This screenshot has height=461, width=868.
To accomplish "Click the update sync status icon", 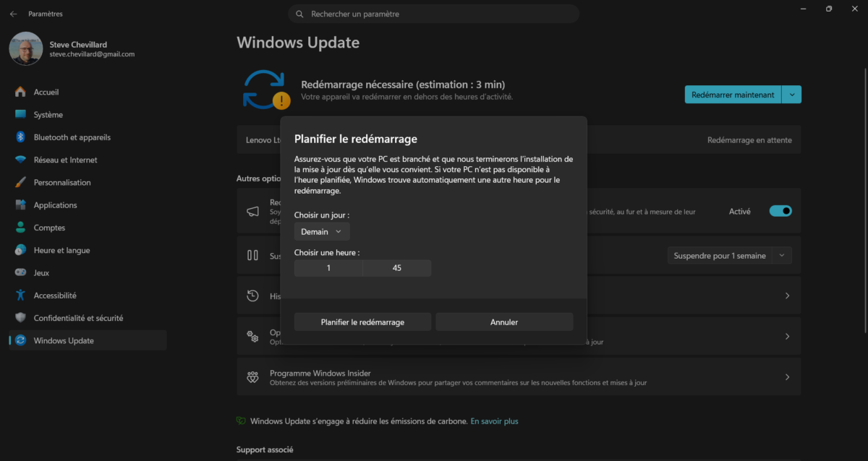I will tap(265, 90).
